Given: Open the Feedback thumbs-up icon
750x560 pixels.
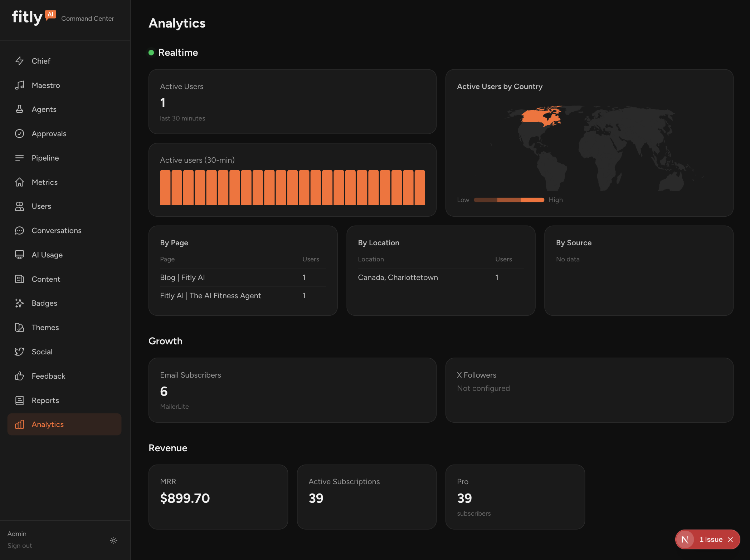Looking at the screenshot, I should point(20,376).
